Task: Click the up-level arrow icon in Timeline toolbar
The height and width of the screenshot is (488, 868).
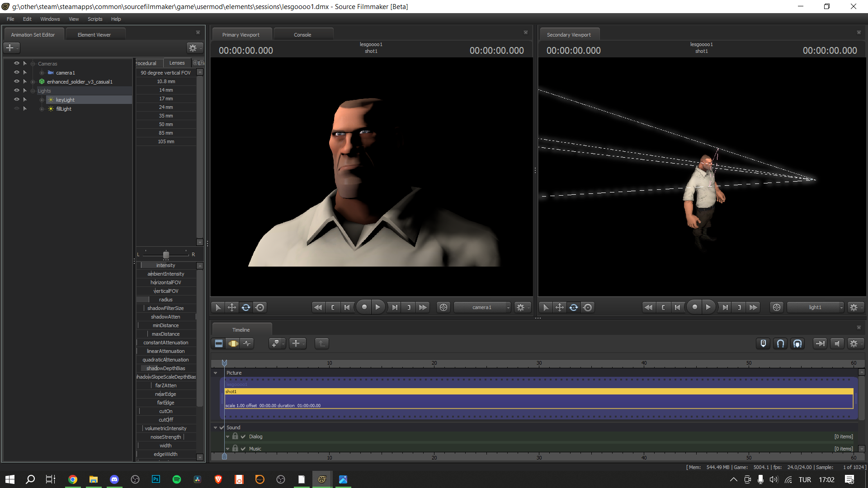Action: click(x=321, y=343)
